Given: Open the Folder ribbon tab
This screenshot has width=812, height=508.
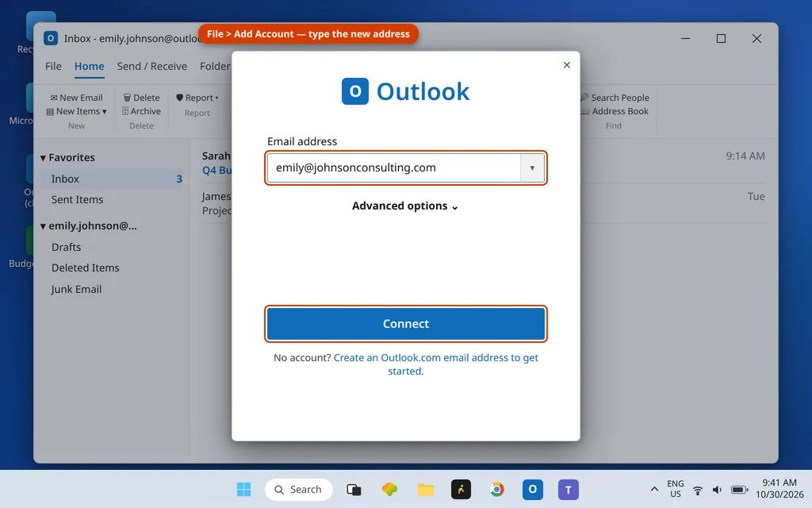Looking at the screenshot, I should pyautogui.click(x=215, y=67).
